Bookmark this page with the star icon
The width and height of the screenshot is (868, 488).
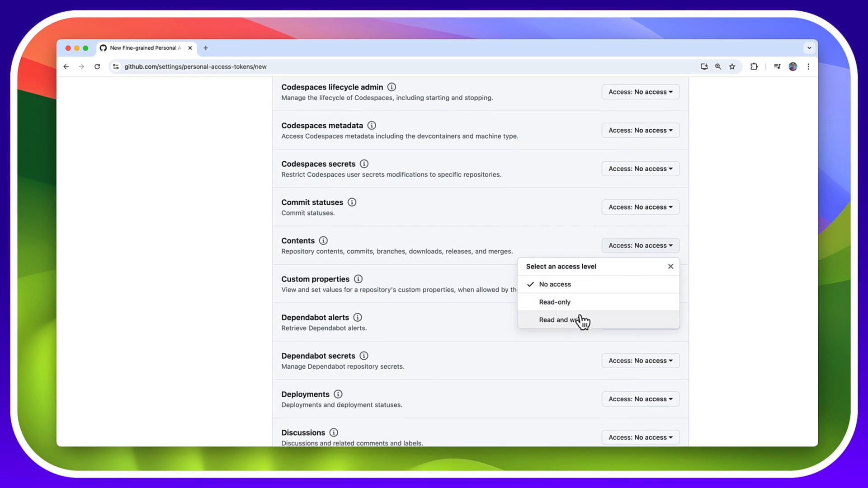coord(732,66)
